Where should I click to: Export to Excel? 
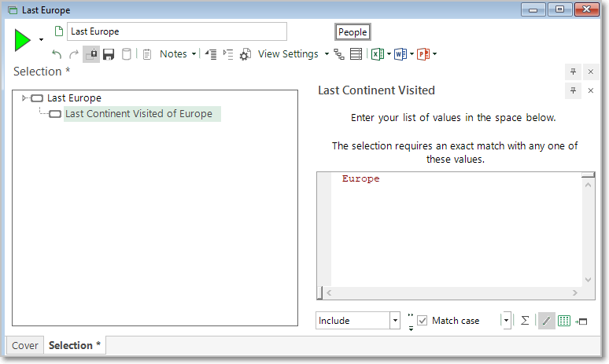coord(378,54)
